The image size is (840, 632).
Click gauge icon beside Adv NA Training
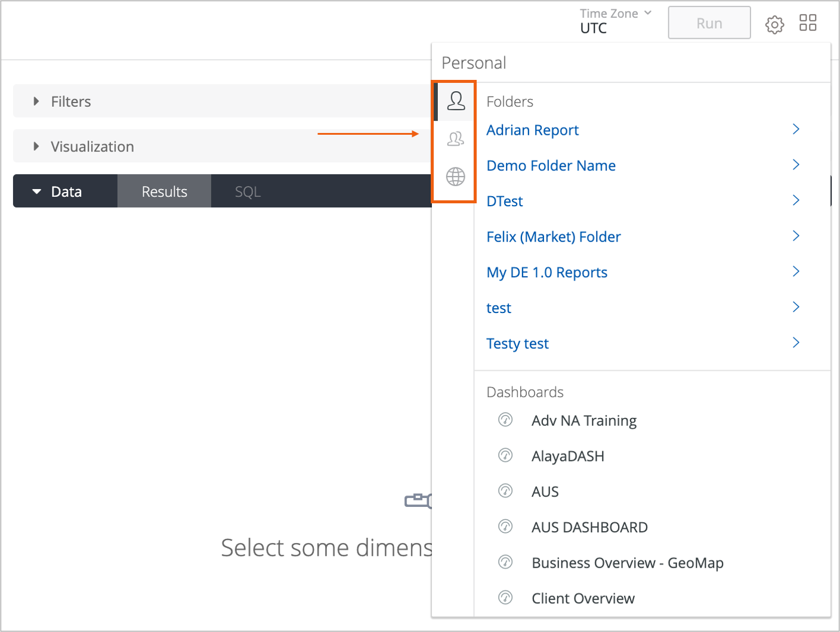[505, 420]
